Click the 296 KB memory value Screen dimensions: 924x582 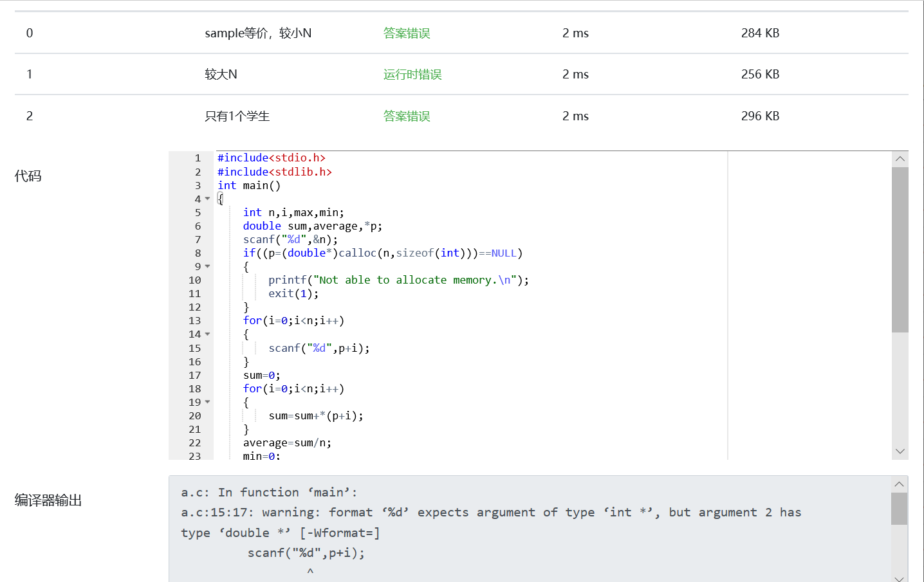tap(760, 116)
